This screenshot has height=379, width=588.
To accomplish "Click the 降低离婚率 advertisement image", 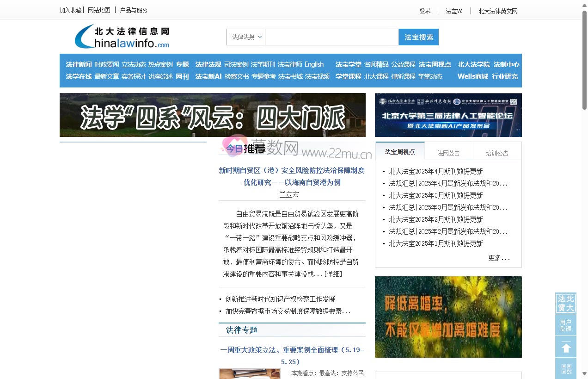I will pyautogui.click(x=448, y=317).
